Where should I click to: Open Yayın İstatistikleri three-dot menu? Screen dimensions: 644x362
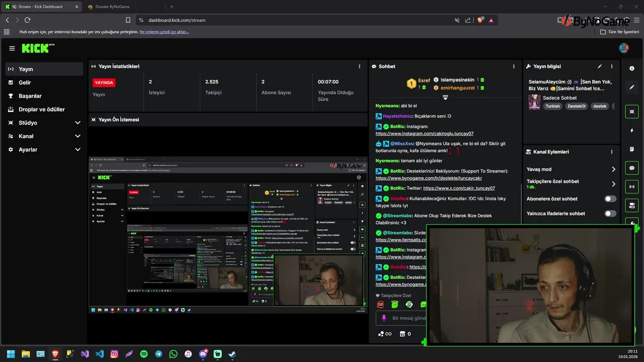tap(359, 66)
